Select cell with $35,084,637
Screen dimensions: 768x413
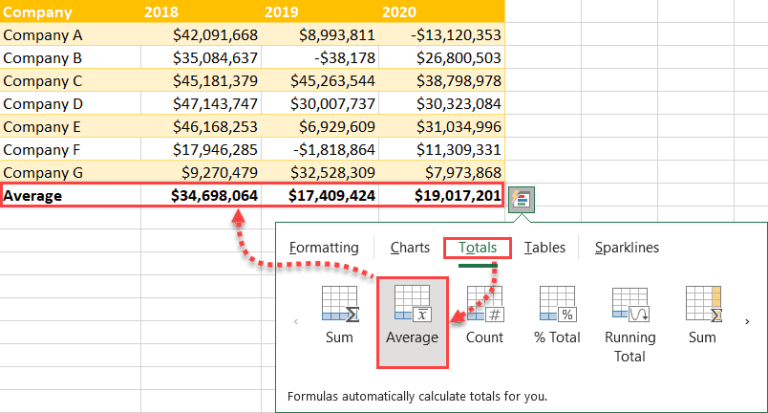201,58
